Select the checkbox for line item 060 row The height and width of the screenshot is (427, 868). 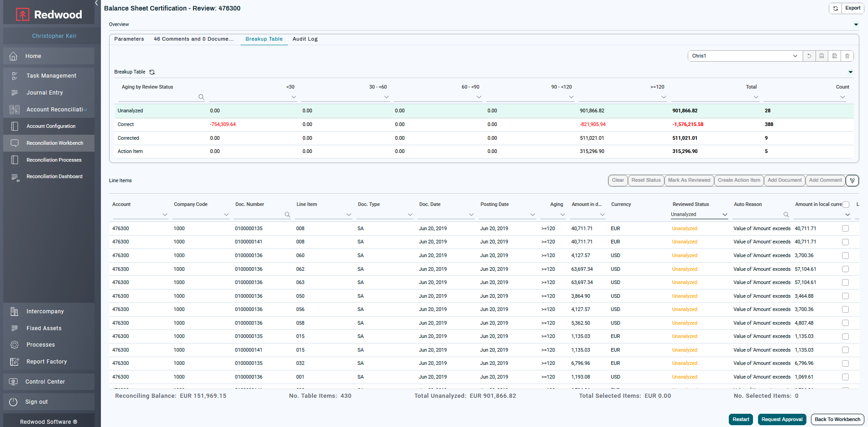click(845, 256)
